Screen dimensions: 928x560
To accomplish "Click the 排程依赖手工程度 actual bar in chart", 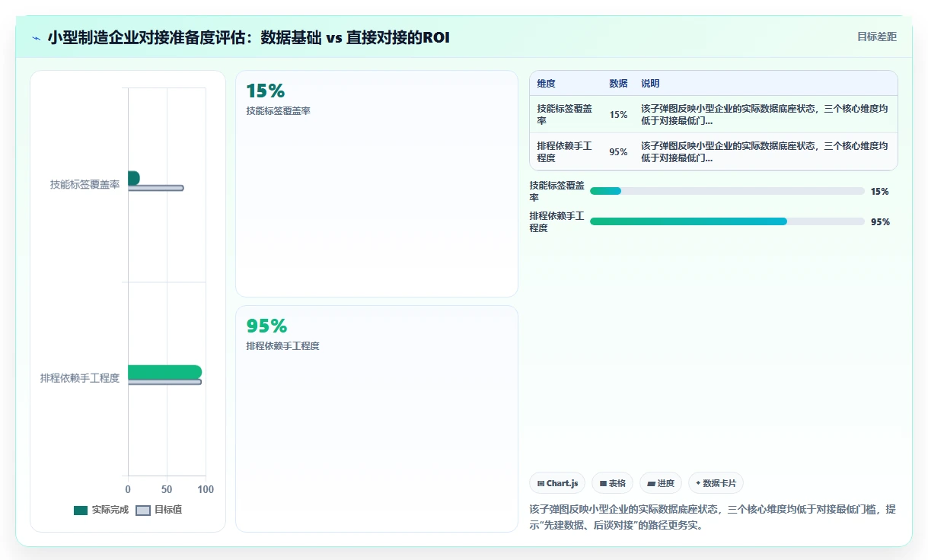I will coord(164,372).
